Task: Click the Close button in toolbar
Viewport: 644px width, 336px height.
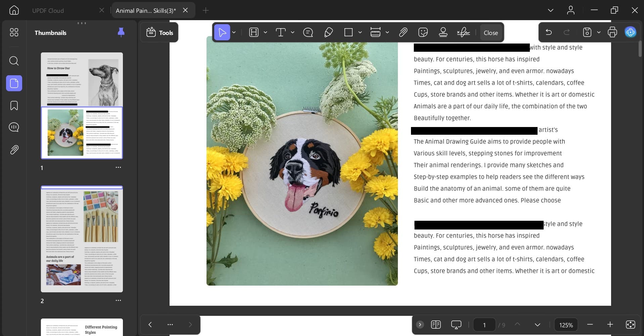Action: tap(491, 33)
